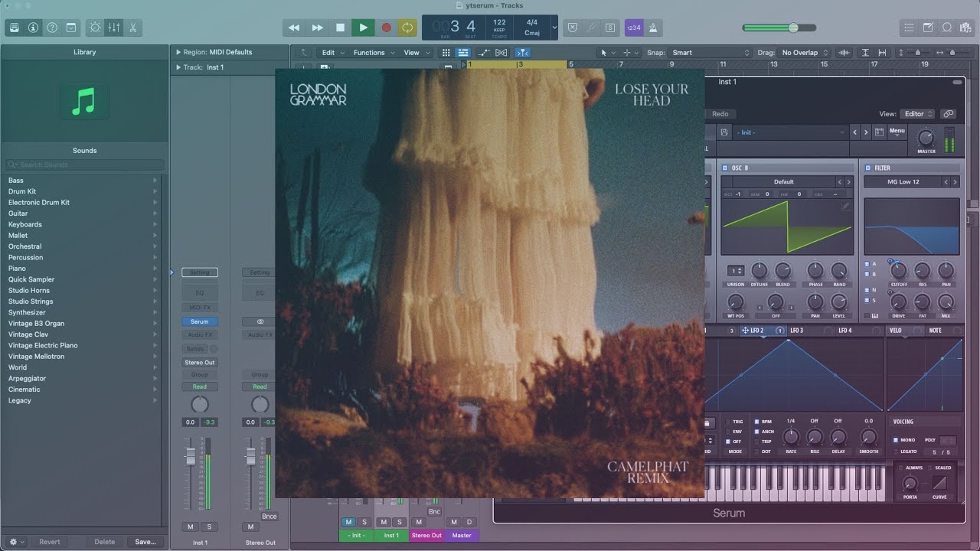Click the Delete button in Library

point(105,542)
